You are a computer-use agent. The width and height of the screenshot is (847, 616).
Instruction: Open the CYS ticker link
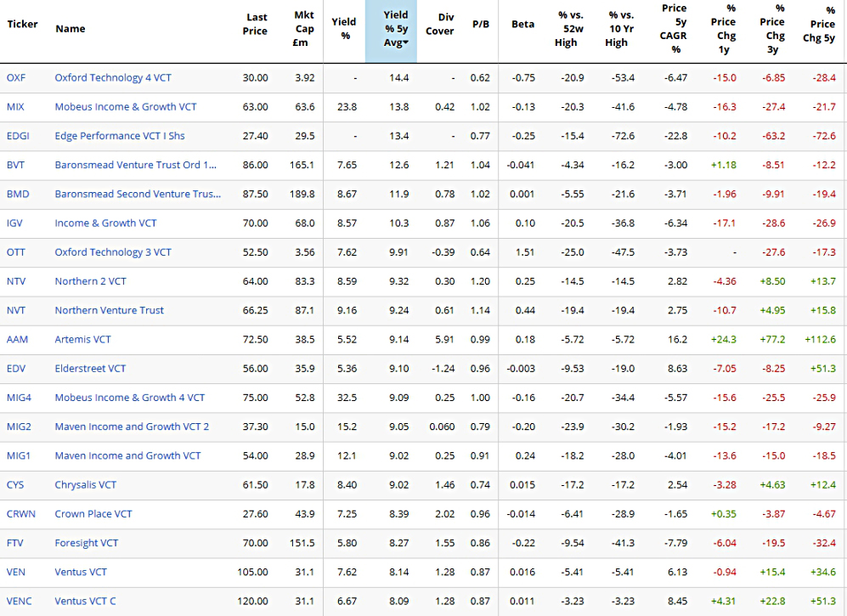[15, 485]
